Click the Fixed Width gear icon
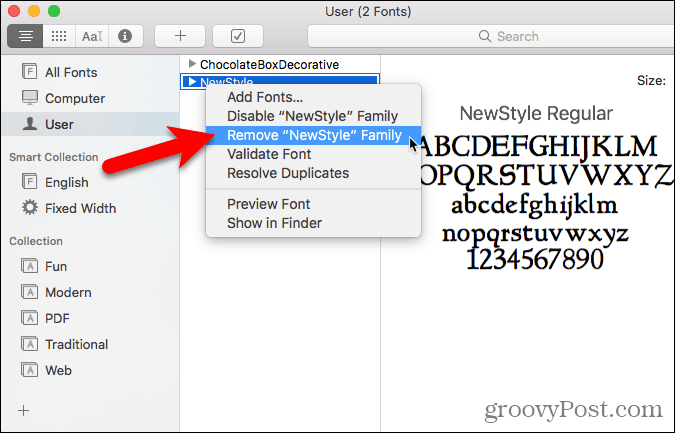The height and width of the screenshot is (433, 675). pos(30,207)
